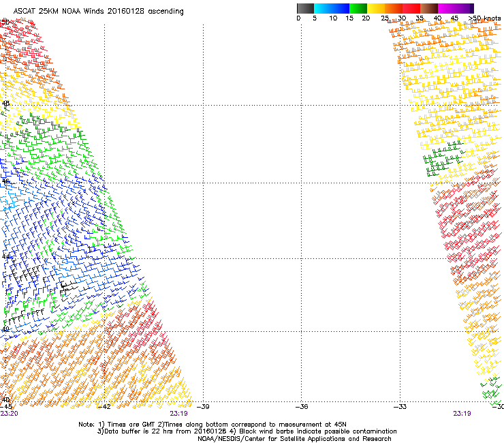Select the '42' latitude axis label

(5, 329)
